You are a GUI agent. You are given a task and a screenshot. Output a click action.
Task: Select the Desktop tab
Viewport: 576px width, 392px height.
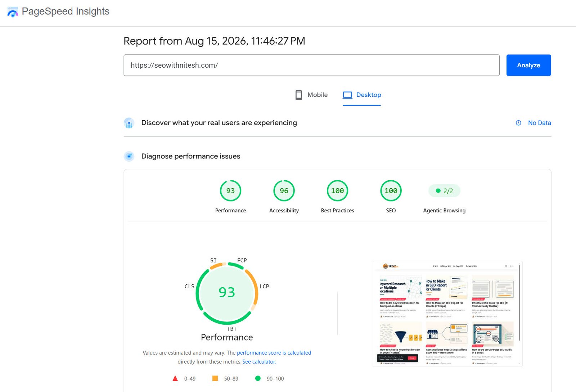pos(362,95)
